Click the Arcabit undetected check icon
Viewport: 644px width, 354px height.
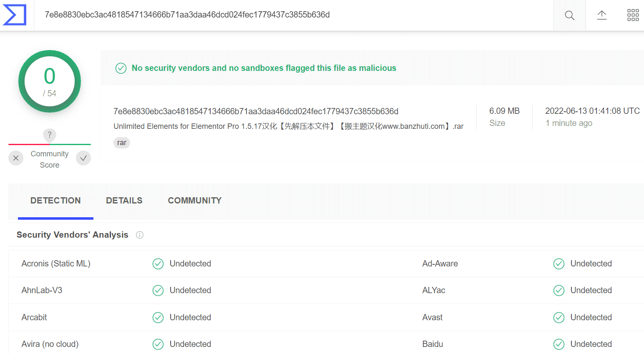click(158, 317)
